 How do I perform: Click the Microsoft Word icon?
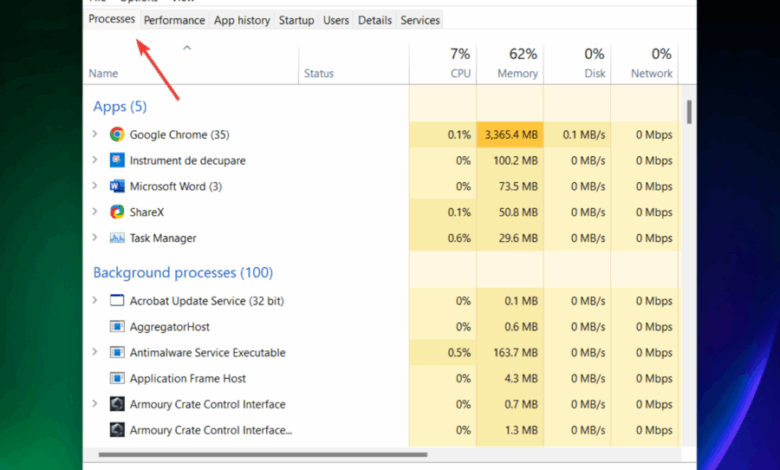117,186
